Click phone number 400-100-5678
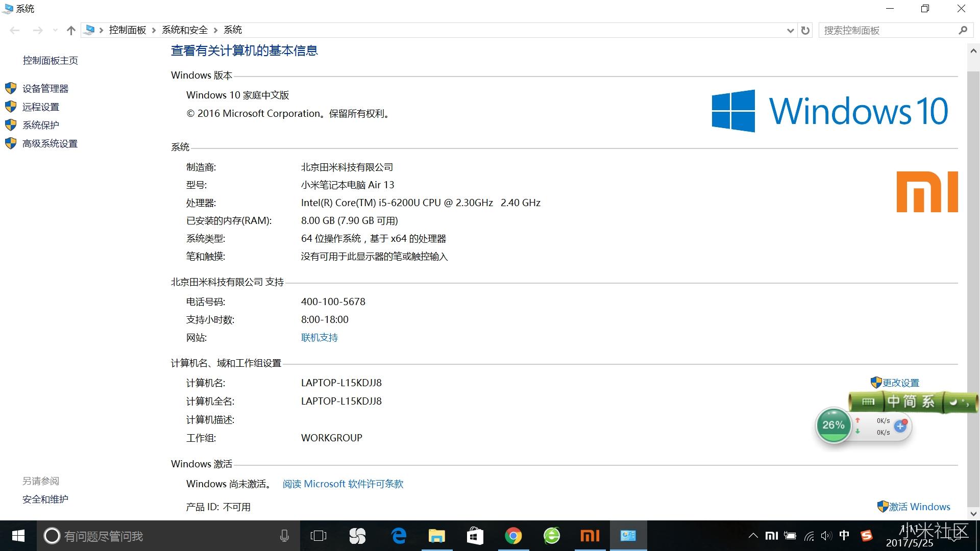Viewport: 980px width, 551px height. point(333,302)
